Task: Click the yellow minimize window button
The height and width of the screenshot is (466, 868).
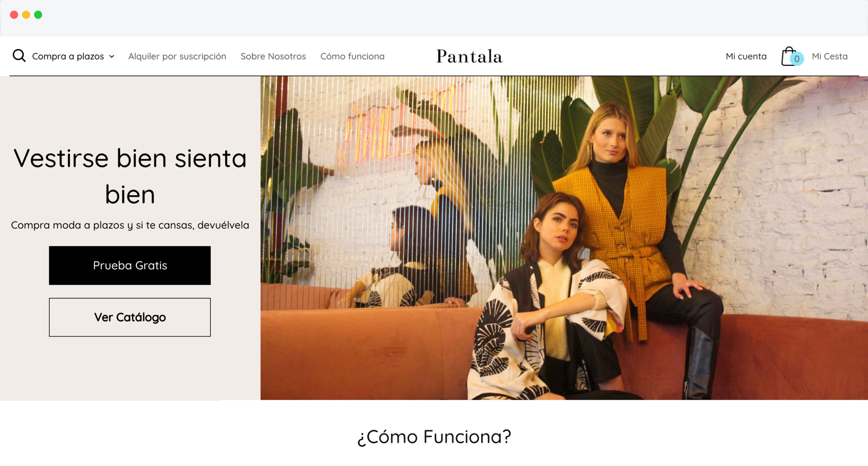Action: [x=26, y=15]
